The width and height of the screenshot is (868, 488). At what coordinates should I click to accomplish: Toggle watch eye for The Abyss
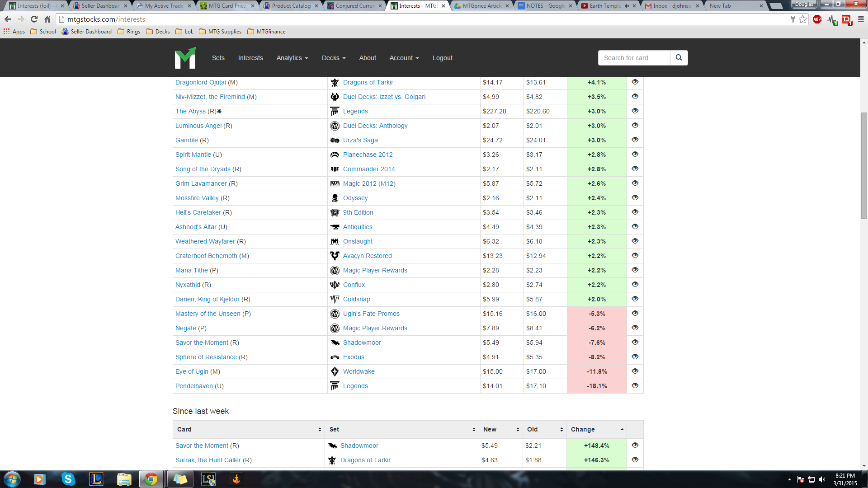pos(635,111)
